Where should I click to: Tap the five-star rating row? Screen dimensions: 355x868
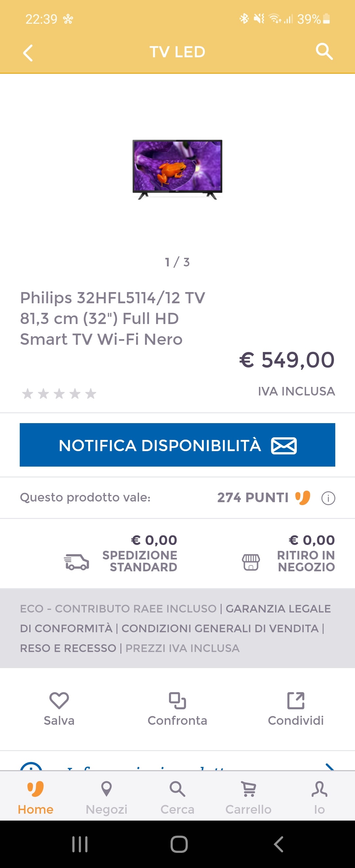point(59,393)
